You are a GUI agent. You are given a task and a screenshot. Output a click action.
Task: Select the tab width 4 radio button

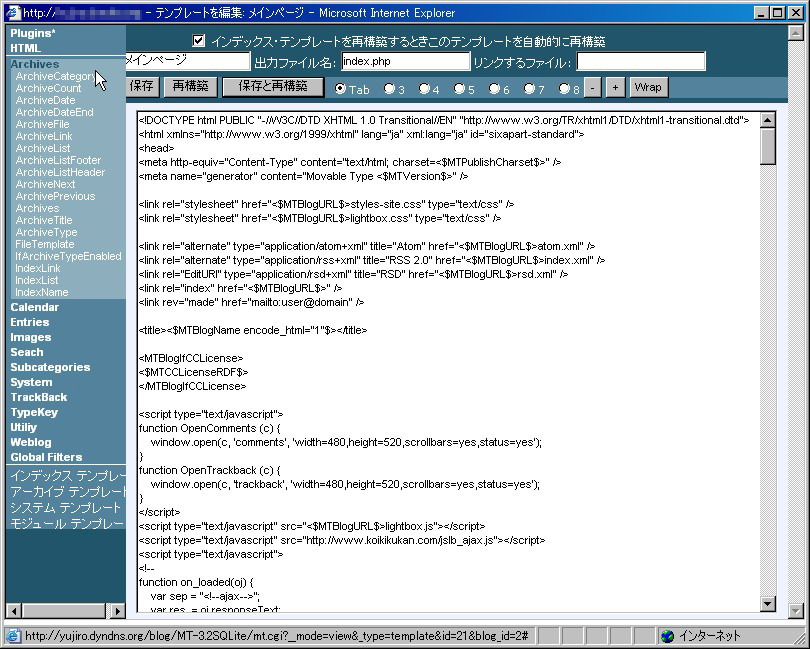click(x=424, y=88)
